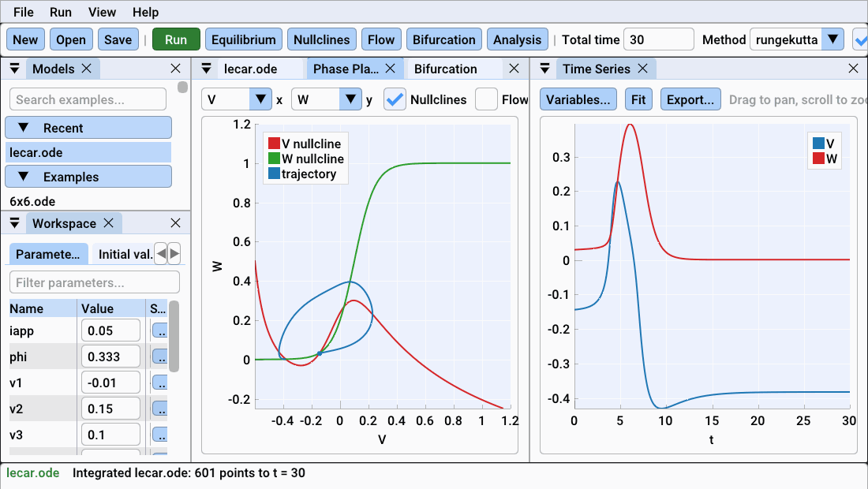Collapse the Recent section
This screenshot has width=868, height=489.
click(88, 128)
